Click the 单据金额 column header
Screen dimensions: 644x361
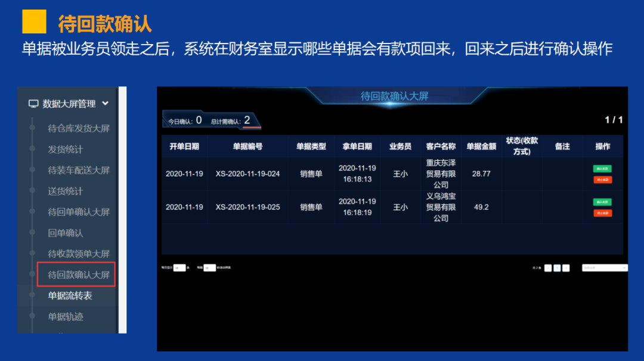click(481, 147)
